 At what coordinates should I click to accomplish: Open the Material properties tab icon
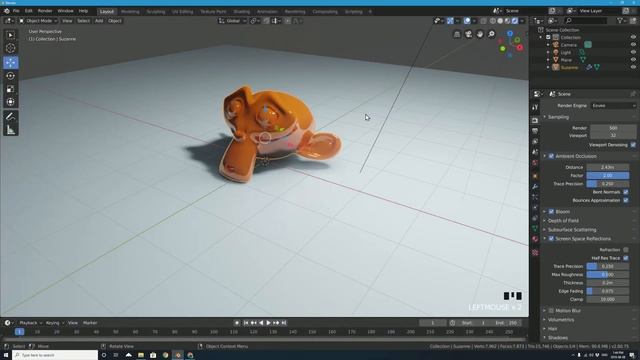click(x=535, y=239)
